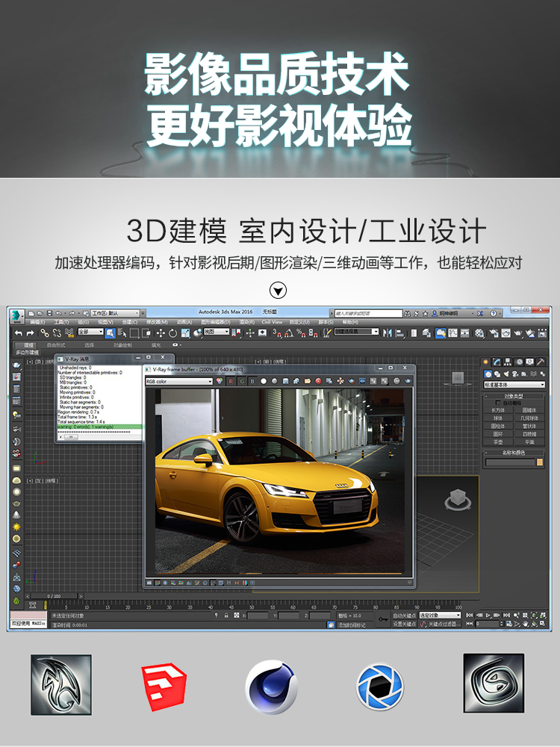The height and width of the screenshot is (747, 560).
Task: Click the Save File icon in quick access bar
Action: pyautogui.click(x=49, y=314)
